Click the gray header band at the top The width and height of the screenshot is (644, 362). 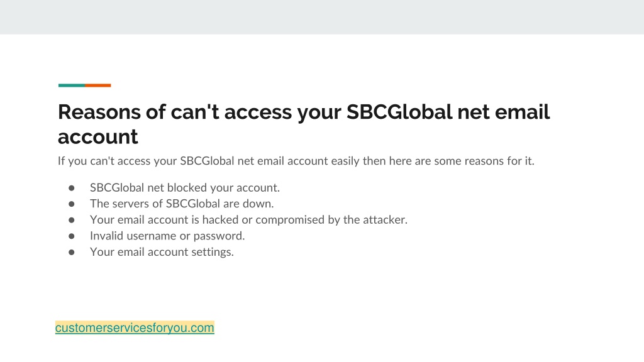[322, 17]
